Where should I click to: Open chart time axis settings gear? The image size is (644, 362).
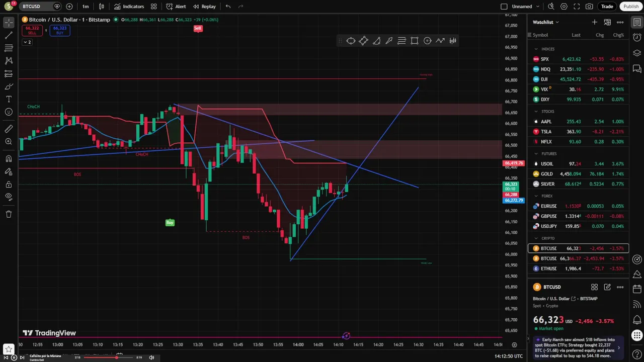[514, 345]
